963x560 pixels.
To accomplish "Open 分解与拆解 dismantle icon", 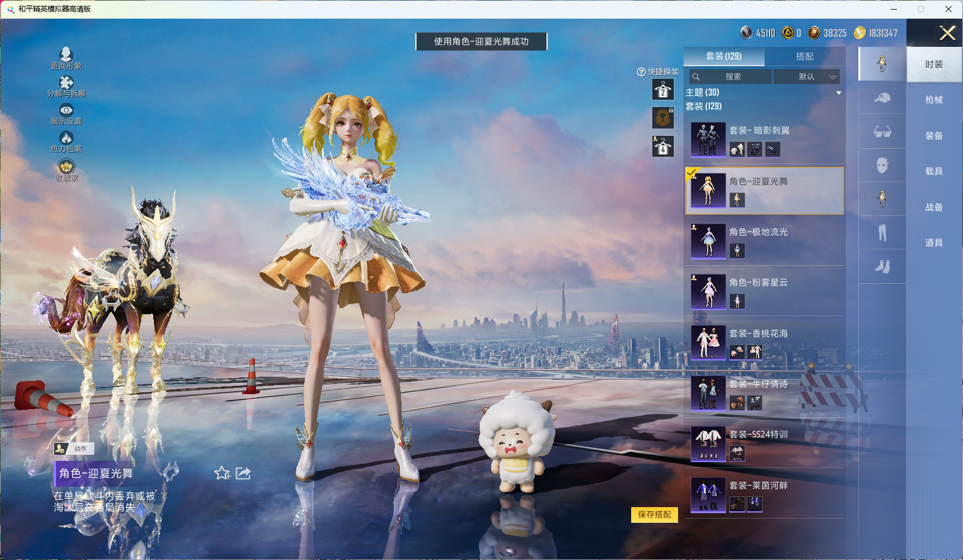I will point(66,82).
